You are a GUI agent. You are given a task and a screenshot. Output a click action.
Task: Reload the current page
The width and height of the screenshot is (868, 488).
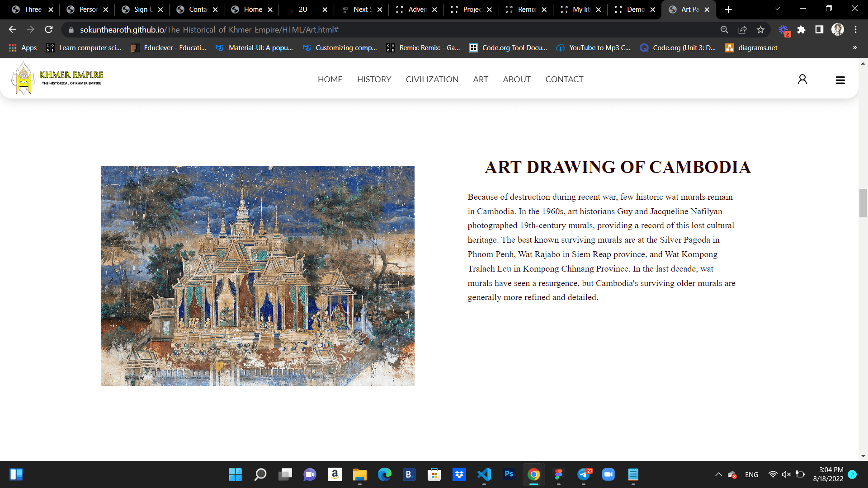point(49,29)
